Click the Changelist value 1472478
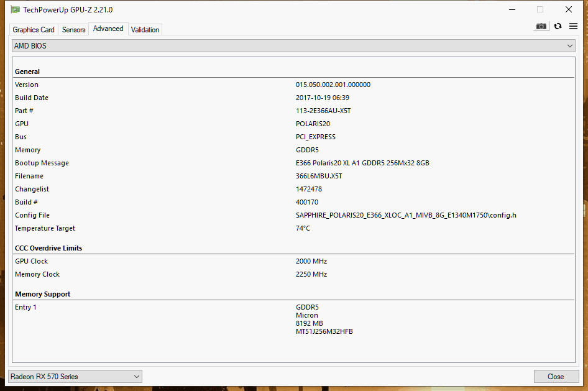This screenshot has width=588, height=391. coord(309,190)
